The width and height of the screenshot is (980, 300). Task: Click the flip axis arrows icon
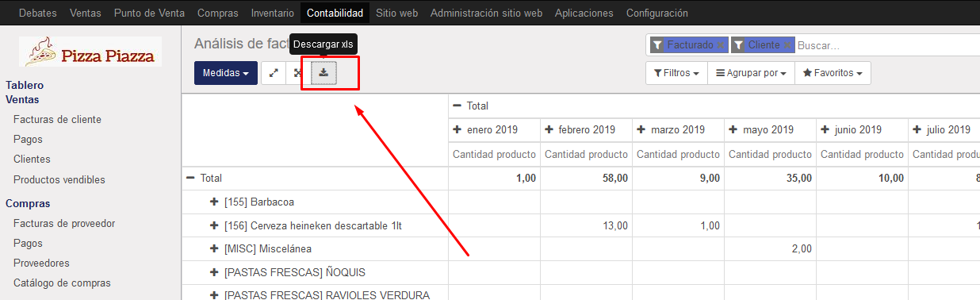[x=274, y=73]
